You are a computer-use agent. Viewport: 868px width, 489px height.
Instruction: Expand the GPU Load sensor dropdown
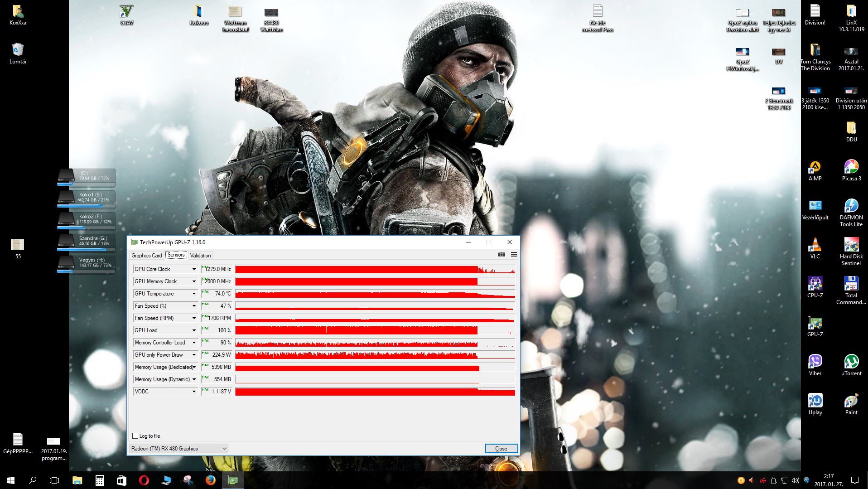(194, 330)
